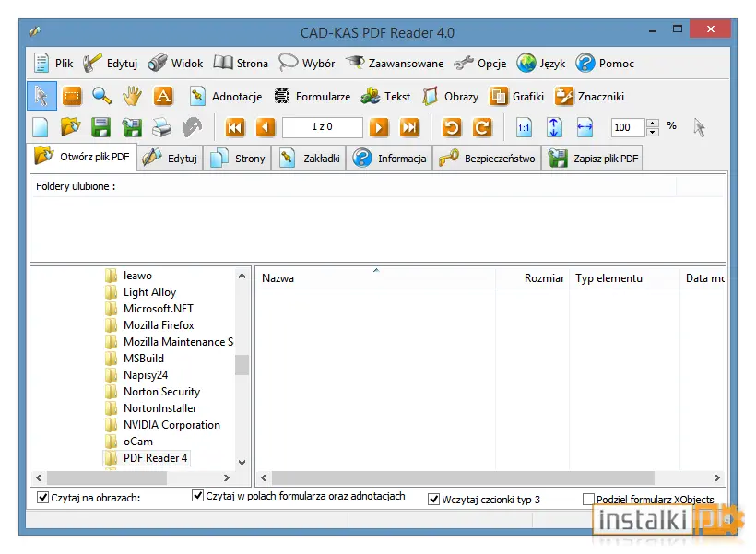This screenshot has width=756, height=554.
Task: Activate the magnifier zoom tool
Action: tap(101, 97)
